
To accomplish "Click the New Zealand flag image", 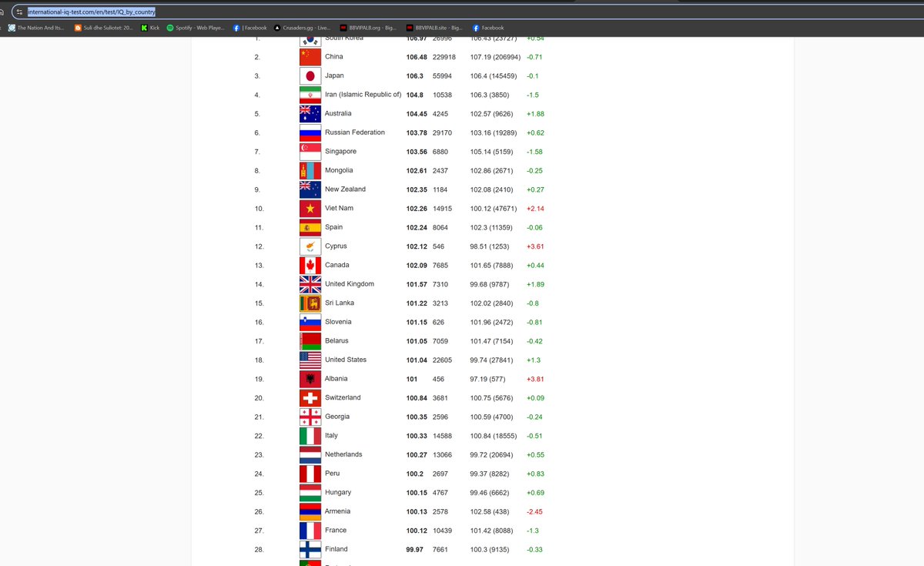I will [310, 189].
